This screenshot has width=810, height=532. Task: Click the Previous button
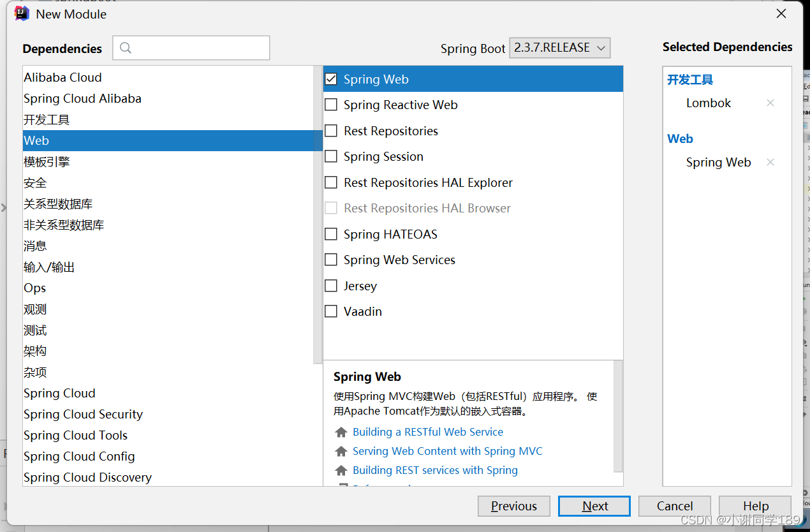[x=514, y=506]
